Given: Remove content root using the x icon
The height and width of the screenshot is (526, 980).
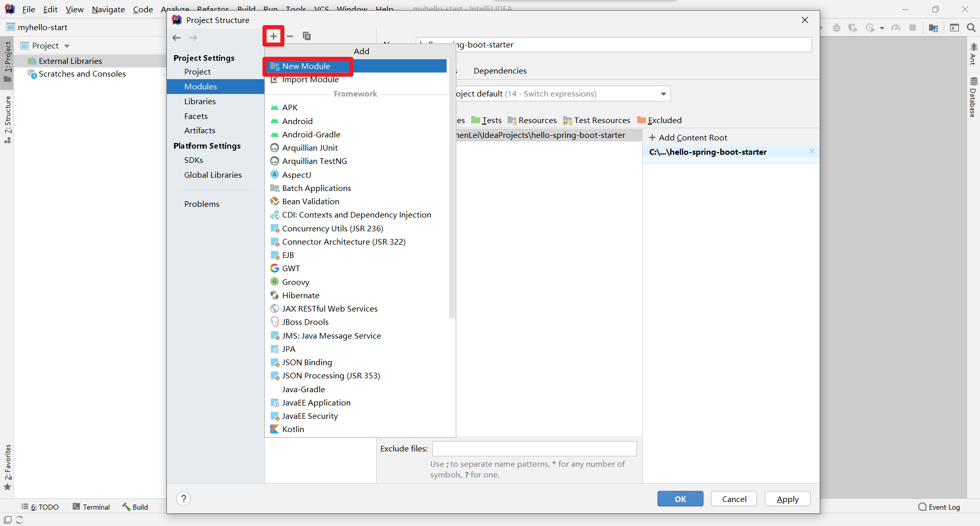Looking at the screenshot, I should 812,152.
